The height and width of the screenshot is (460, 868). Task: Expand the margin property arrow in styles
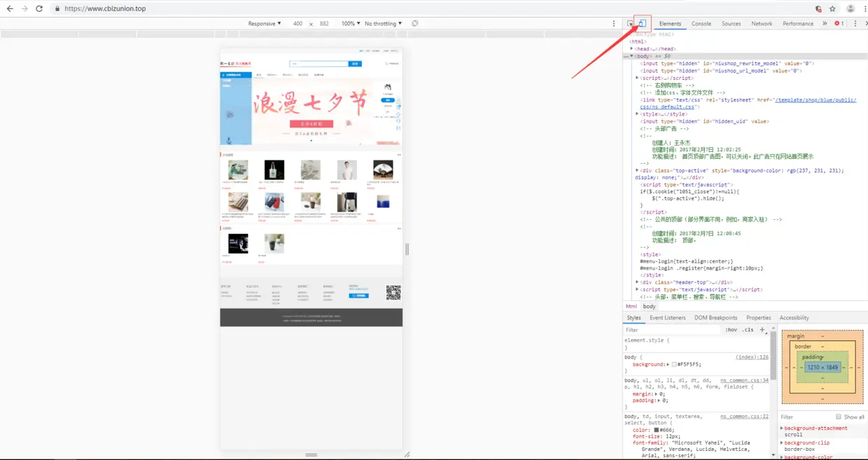(x=656, y=394)
